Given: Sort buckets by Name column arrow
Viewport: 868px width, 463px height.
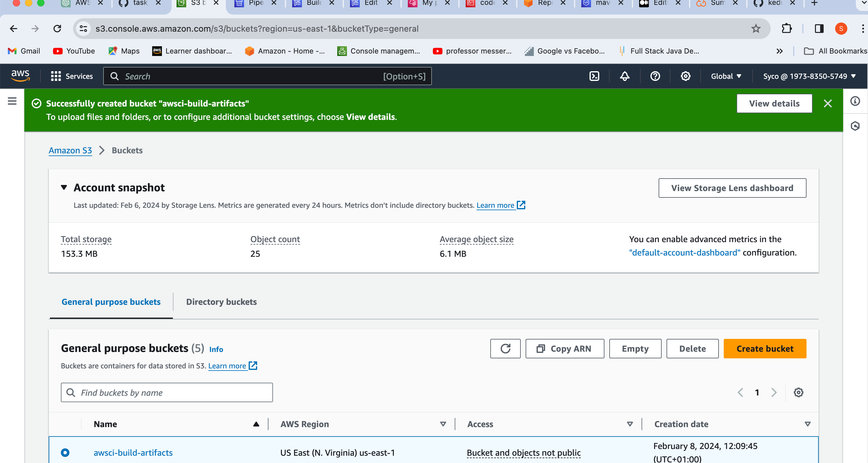Looking at the screenshot, I should pos(256,424).
